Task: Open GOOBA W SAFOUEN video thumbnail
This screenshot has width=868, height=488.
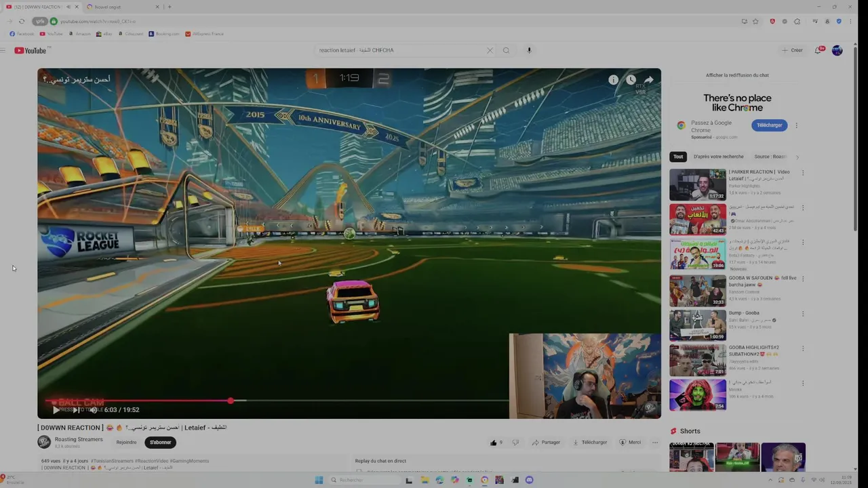Action: [x=698, y=290]
